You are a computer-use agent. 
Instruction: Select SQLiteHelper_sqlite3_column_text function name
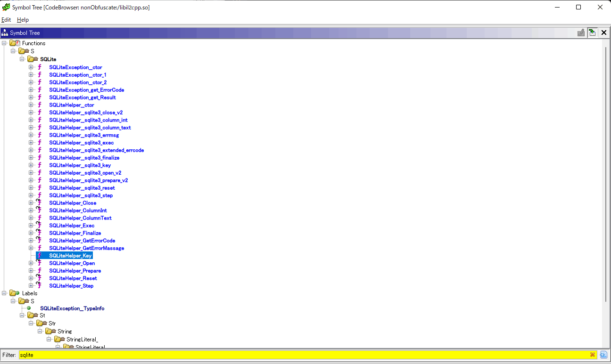pos(90,128)
